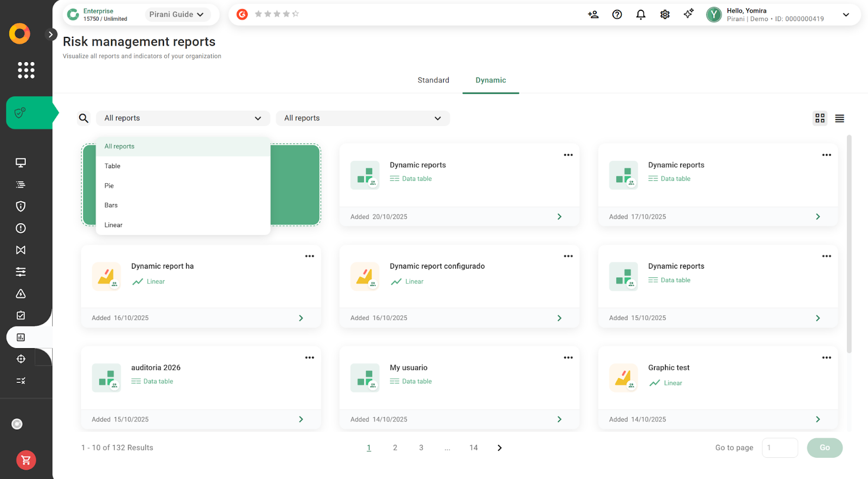868x479 pixels.
Task: Click the search magnifier icon
Action: [x=84, y=118]
